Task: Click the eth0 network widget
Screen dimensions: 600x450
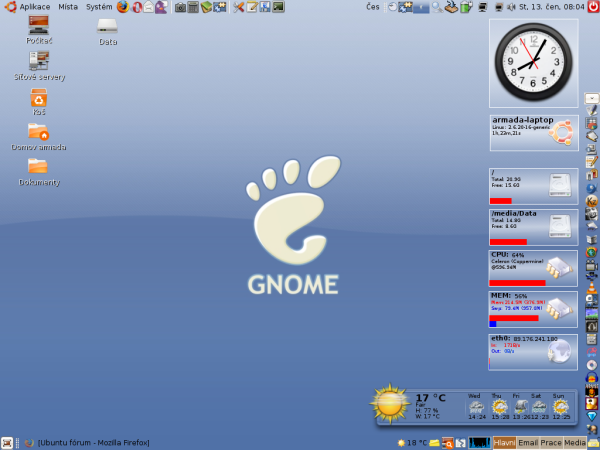Action: [533, 352]
